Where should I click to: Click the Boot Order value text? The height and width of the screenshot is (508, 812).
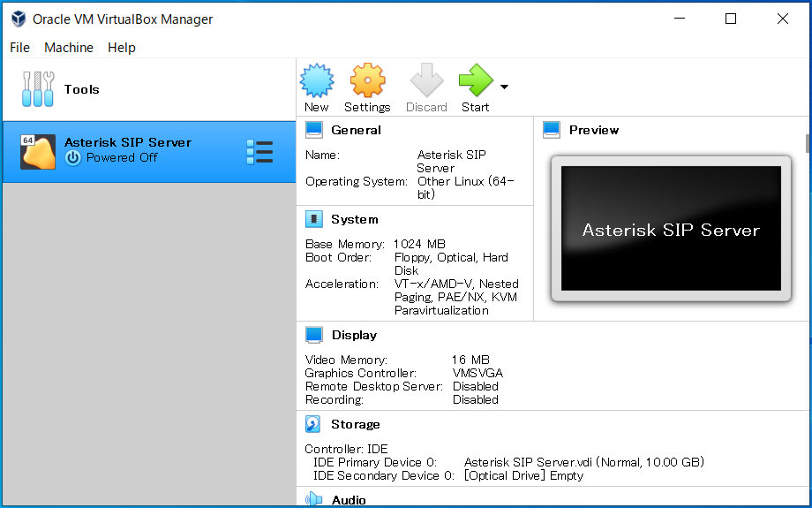coord(451,264)
